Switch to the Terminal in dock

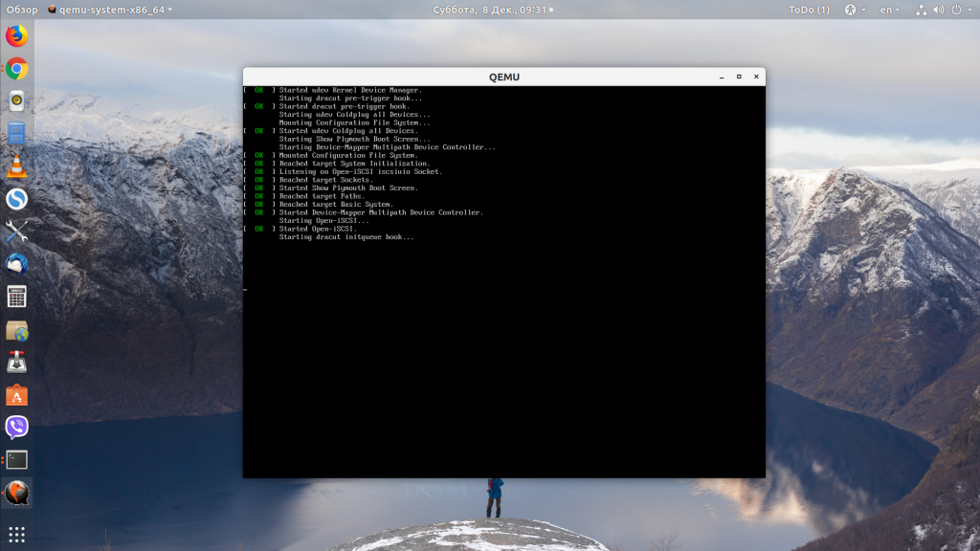[17, 460]
